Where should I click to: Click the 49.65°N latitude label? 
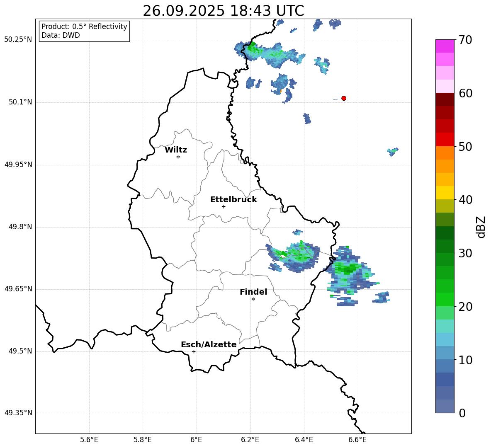[x=18, y=289]
